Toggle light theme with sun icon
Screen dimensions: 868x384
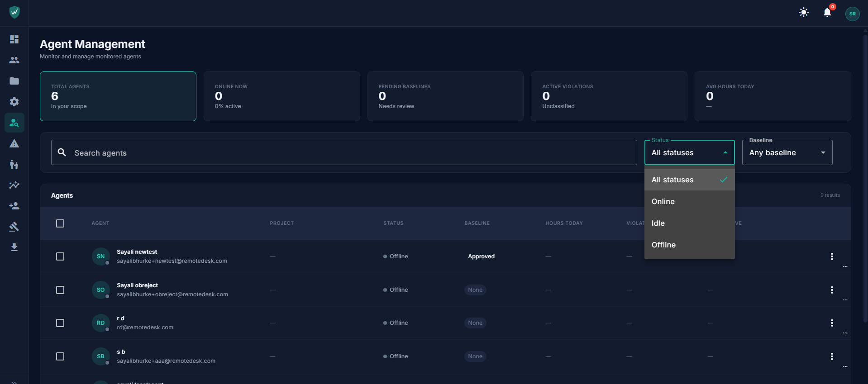pos(804,13)
